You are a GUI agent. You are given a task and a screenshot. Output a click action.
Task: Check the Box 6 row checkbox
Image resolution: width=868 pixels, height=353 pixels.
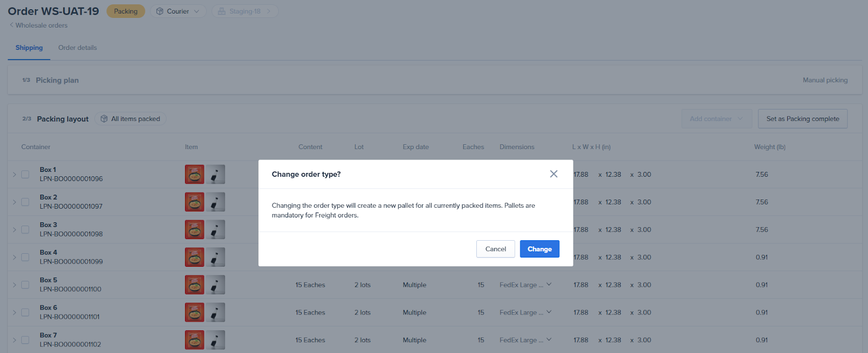25,312
